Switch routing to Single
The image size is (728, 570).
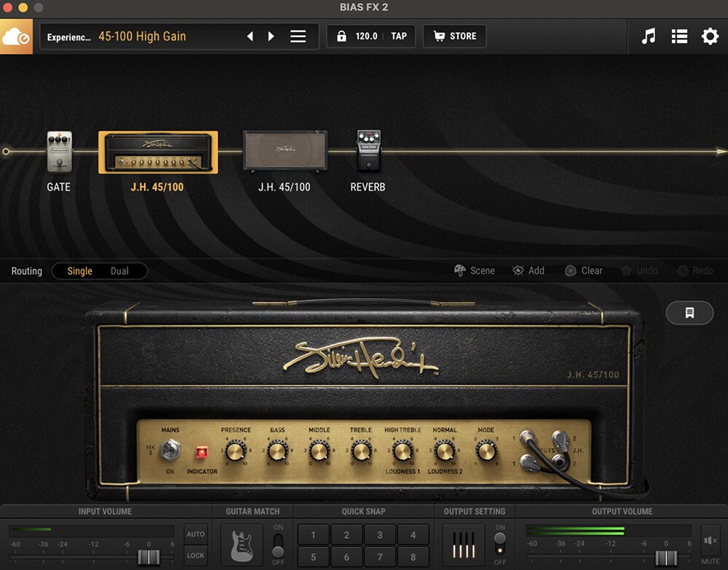pyautogui.click(x=80, y=271)
